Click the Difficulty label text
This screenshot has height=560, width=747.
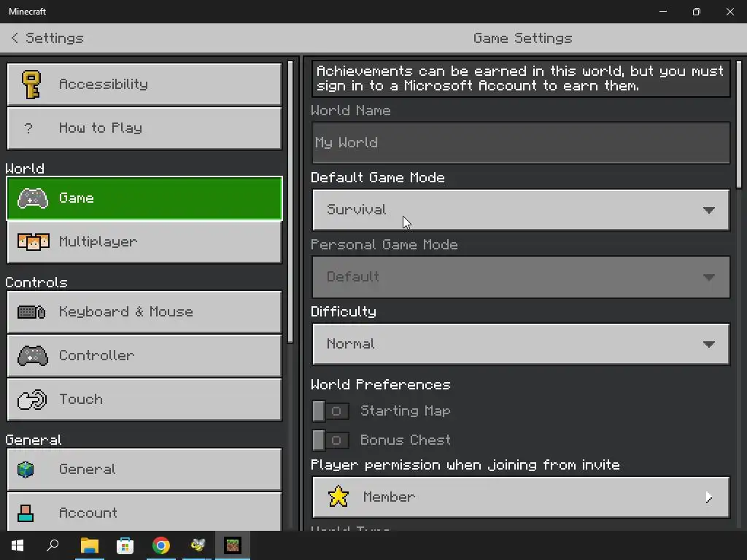click(x=343, y=312)
